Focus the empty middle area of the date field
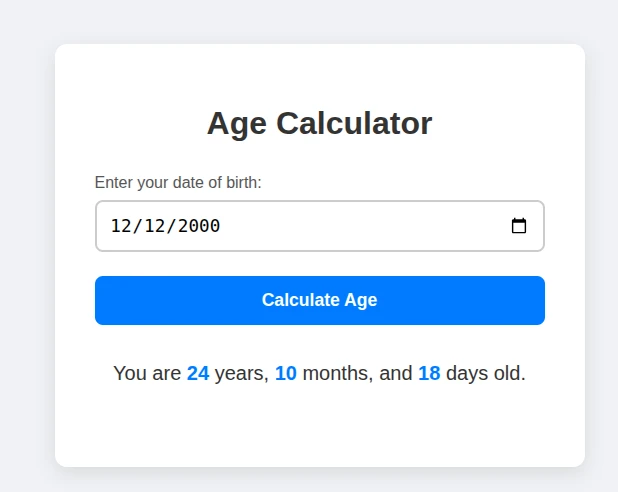 pyautogui.click(x=360, y=226)
